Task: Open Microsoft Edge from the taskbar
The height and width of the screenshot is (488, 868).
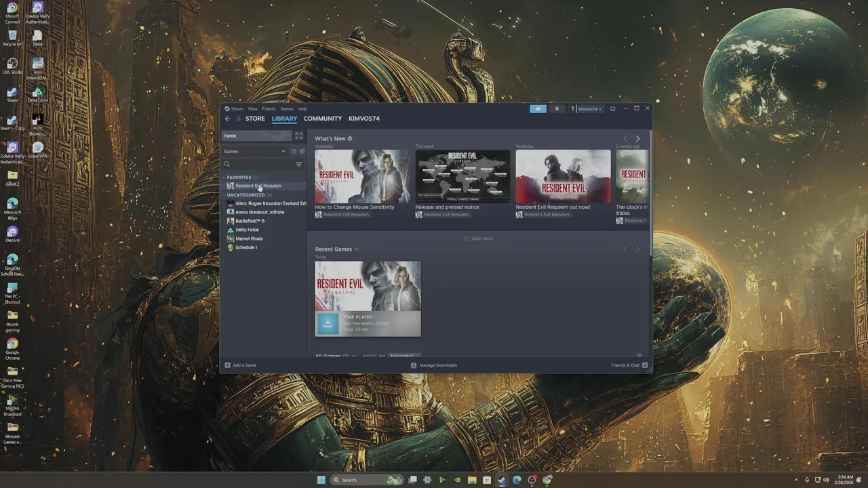Action: (x=517, y=480)
